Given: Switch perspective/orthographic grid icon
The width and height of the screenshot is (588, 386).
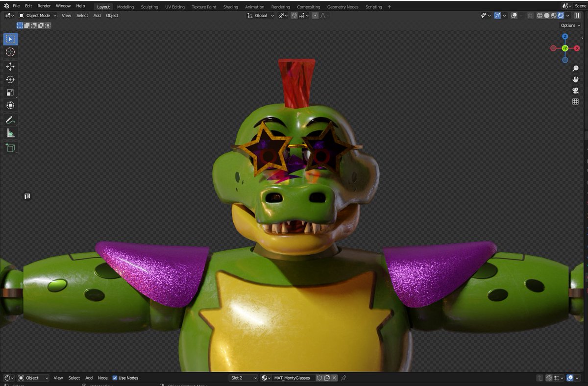Looking at the screenshot, I should pos(575,101).
